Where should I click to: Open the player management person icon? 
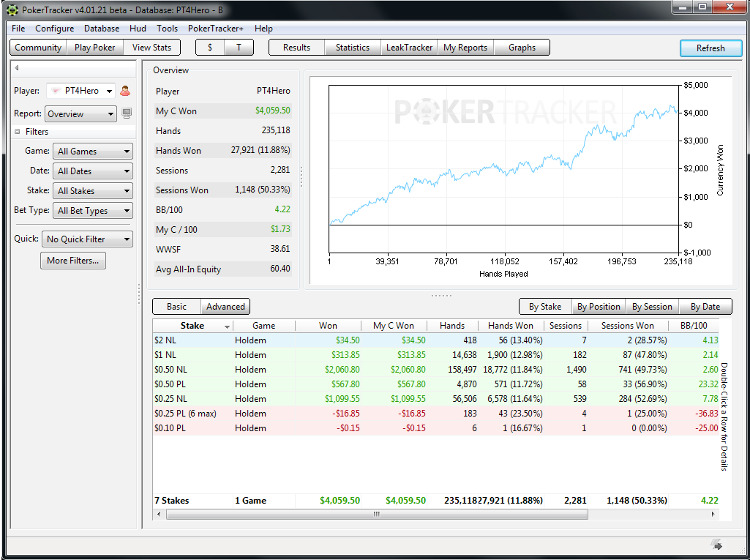124,90
